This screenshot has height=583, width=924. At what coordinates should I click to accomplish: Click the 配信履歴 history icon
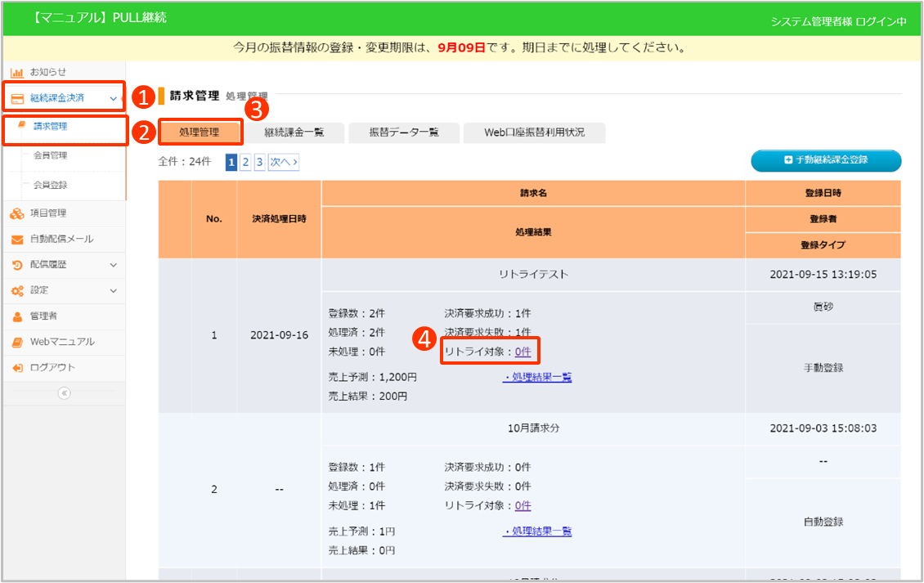tap(16, 265)
